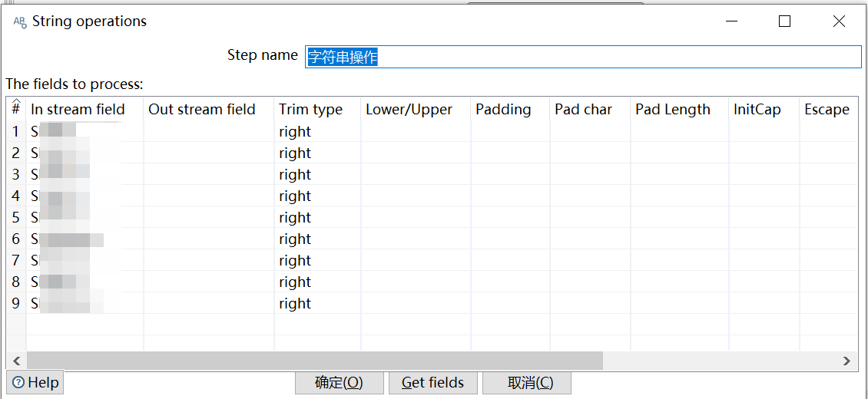Click the Out stream field column header
This screenshot has width=868, height=399.
coord(209,110)
